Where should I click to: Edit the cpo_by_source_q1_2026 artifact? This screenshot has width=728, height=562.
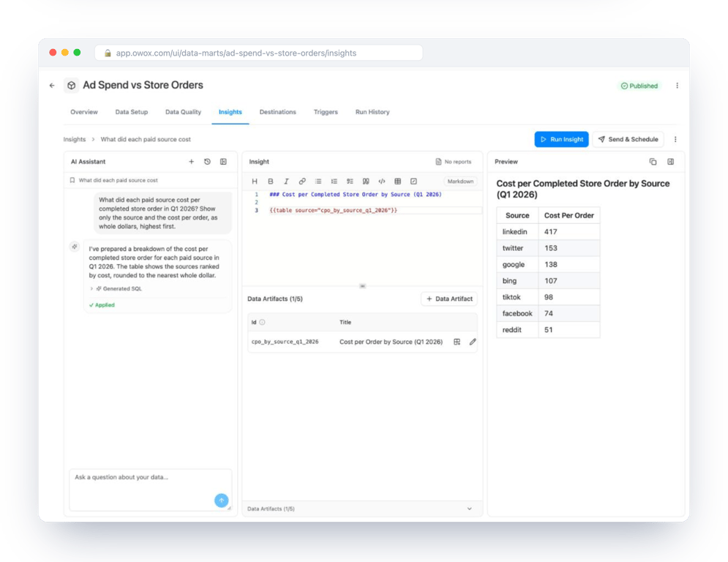(x=473, y=342)
